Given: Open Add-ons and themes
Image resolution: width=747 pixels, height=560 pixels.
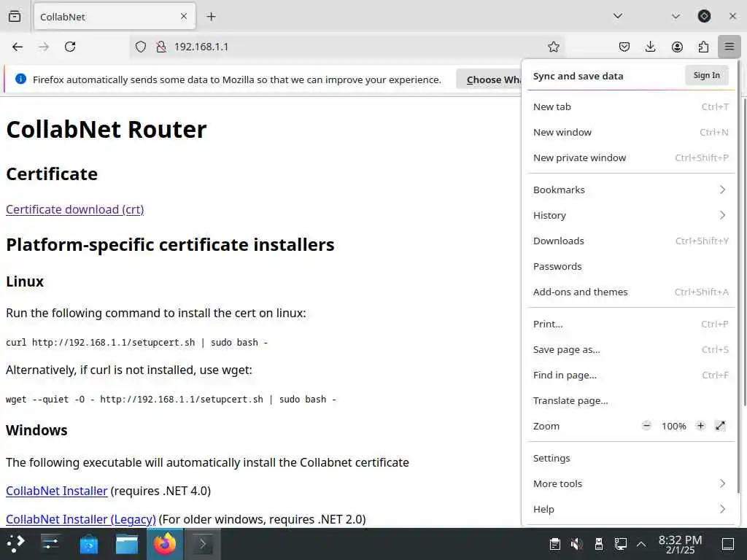Looking at the screenshot, I should tap(631, 292).
